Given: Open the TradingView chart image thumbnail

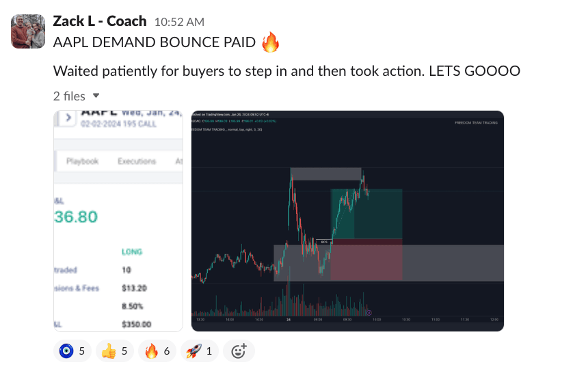Looking at the screenshot, I should point(347,221).
